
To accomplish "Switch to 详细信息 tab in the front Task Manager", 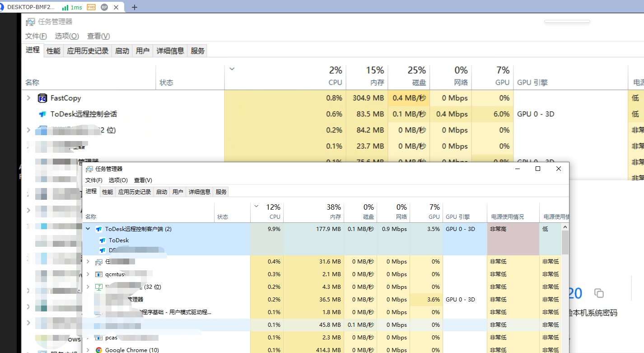I will pyautogui.click(x=200, y=192).
